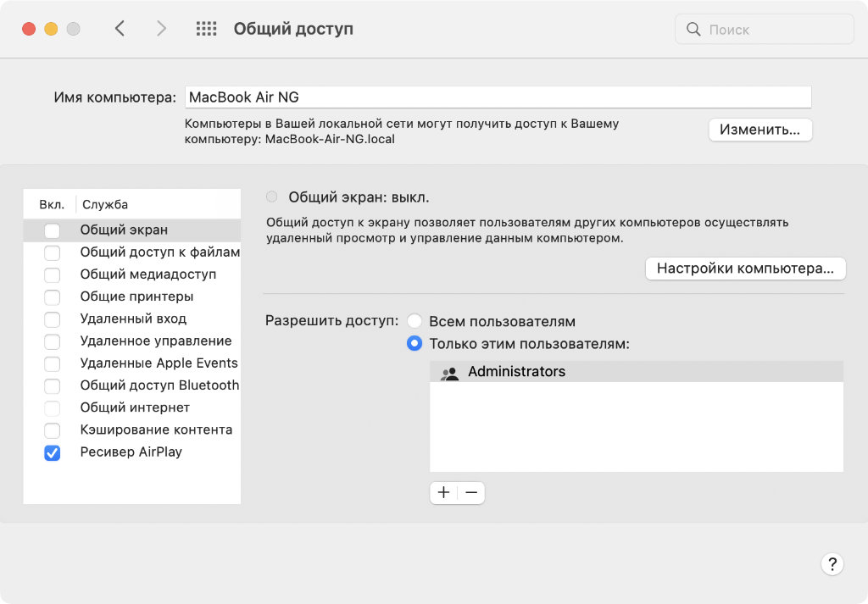This screenshot has height=604, width=868.
Task: Enable Общий доступ к файлам checkbox
Action: coord(53,252)
